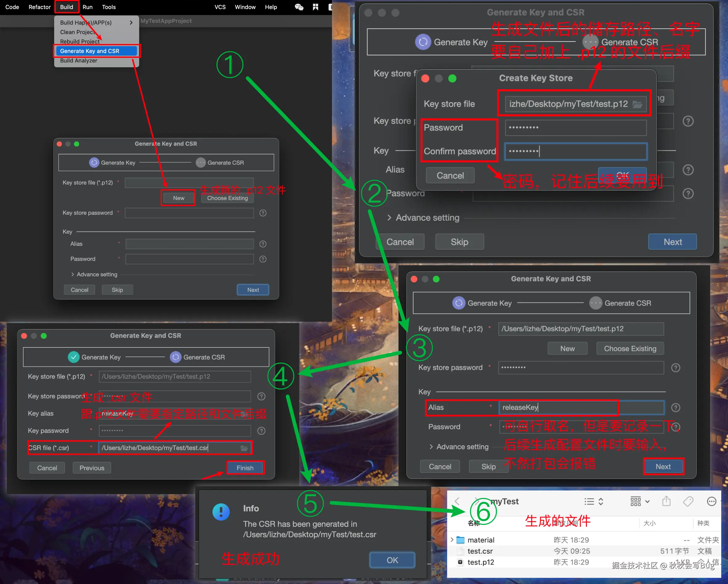Click folder icon in CSR file field
This screenshot has height=584, width=728.
click(x=244, y=448)
